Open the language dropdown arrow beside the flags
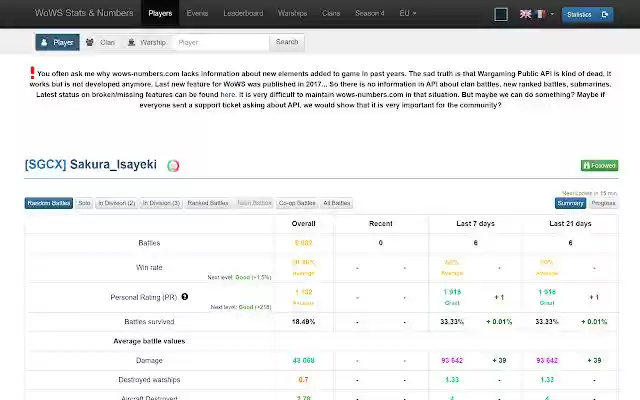 [552, 14]
